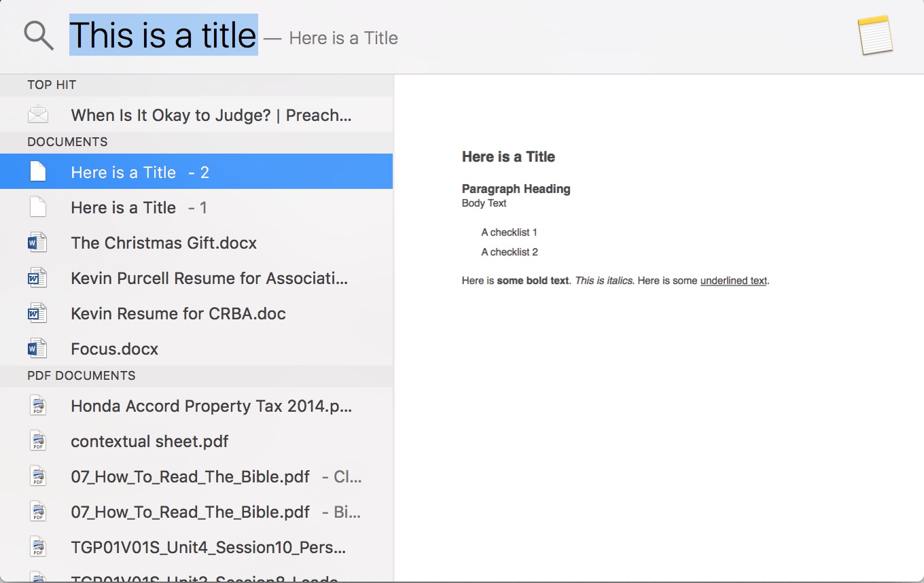Click the Word icon next to "Focus.docx"

click(38, 349)
